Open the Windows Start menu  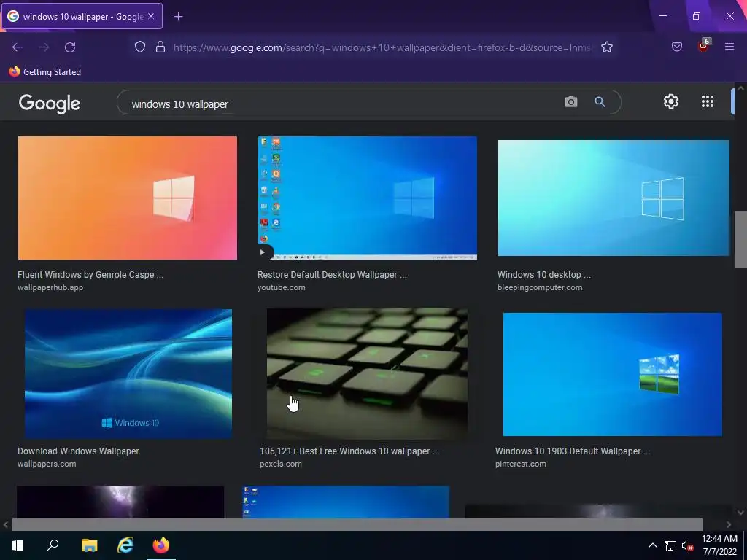click(x=18, y=545)
